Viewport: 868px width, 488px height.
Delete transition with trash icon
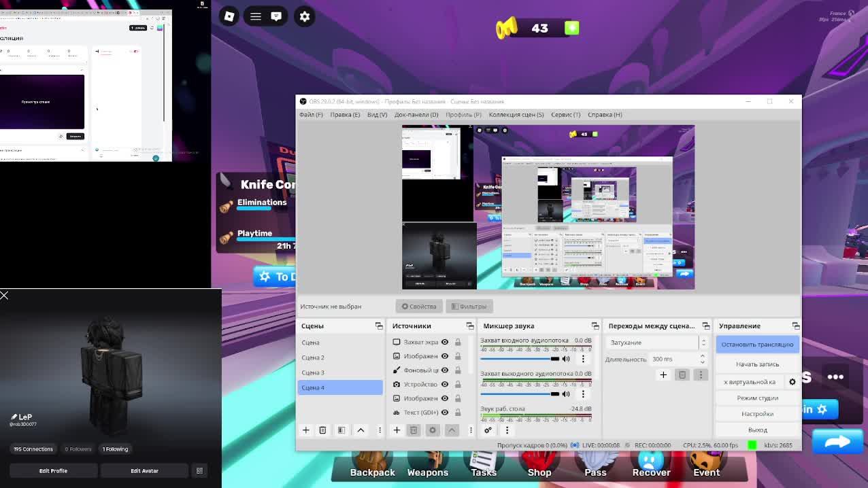pyautogui.click(x=682, y=374)
